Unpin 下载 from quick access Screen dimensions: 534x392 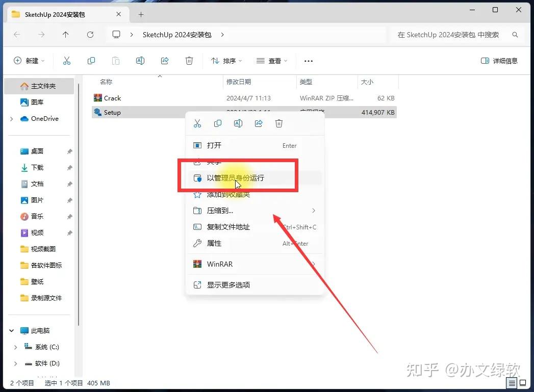pyautogui.click(x=69, y=168)
